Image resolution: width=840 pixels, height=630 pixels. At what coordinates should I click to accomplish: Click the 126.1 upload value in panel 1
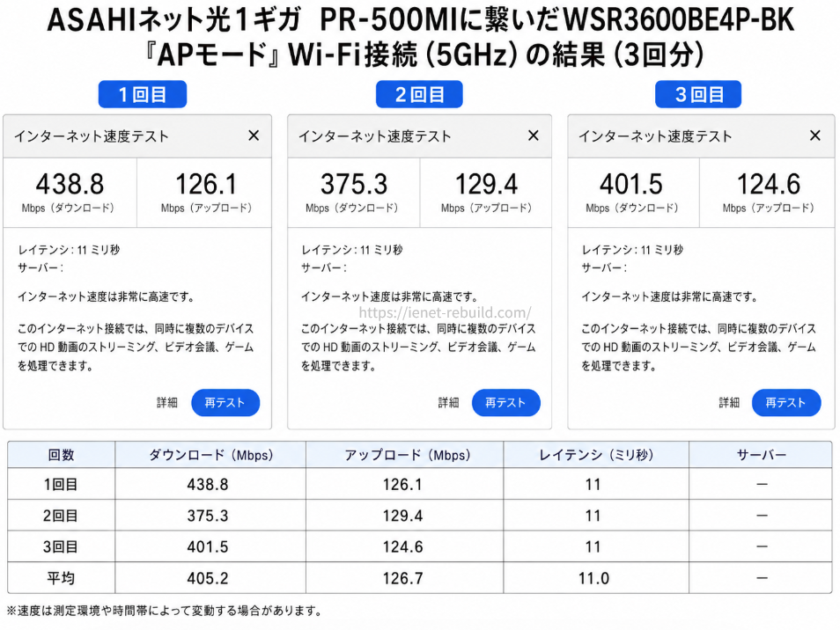pyautogui.click(x=206, y=184)
